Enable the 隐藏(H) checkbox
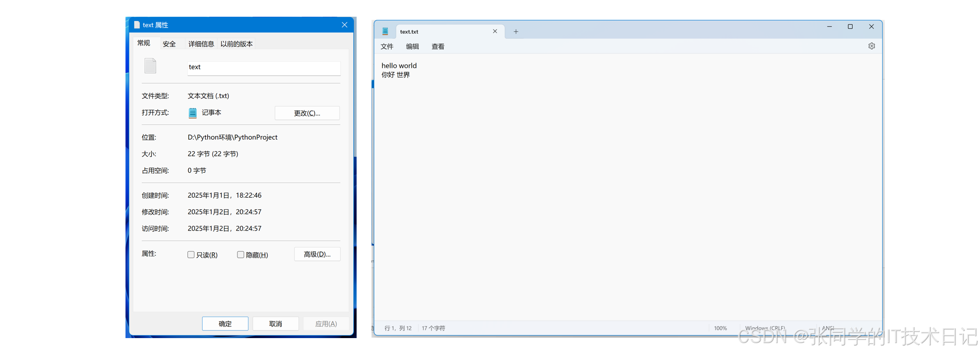Image resolution: width=980 pixels, height=353 pixels. tap(241, 254)
